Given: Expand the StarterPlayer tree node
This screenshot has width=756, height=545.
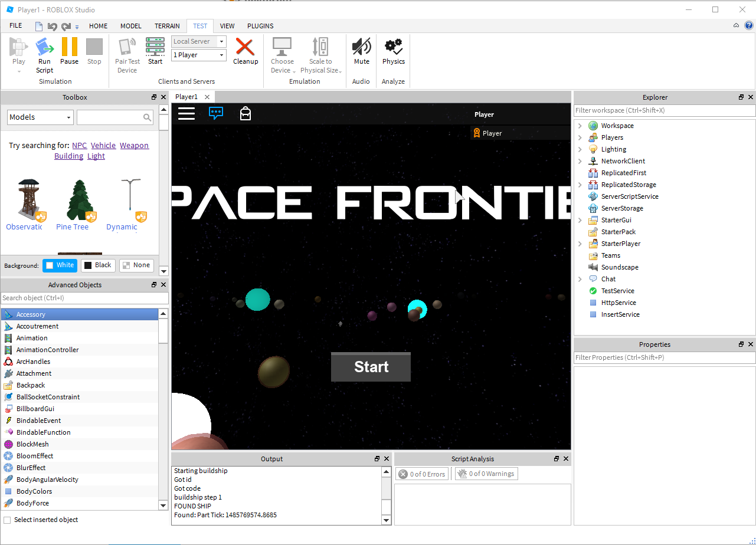Looking at the screenshot, I should point(580,244).
